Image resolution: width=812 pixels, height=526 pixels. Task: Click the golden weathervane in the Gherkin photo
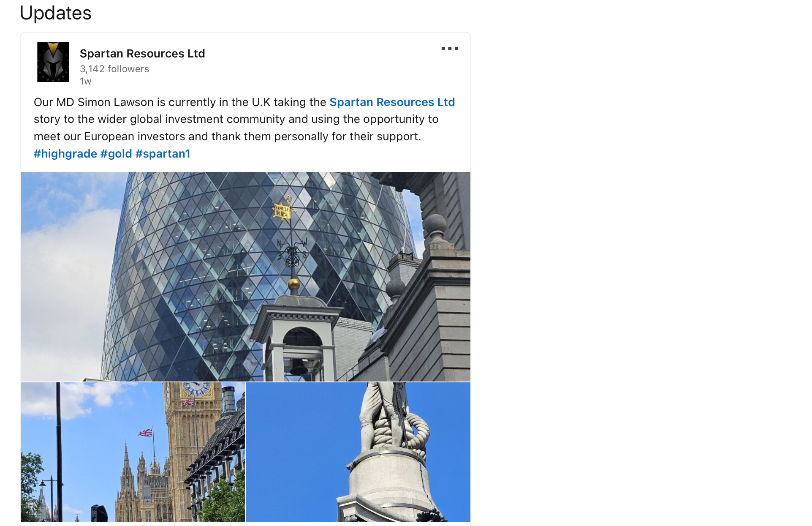click(282, 210)
